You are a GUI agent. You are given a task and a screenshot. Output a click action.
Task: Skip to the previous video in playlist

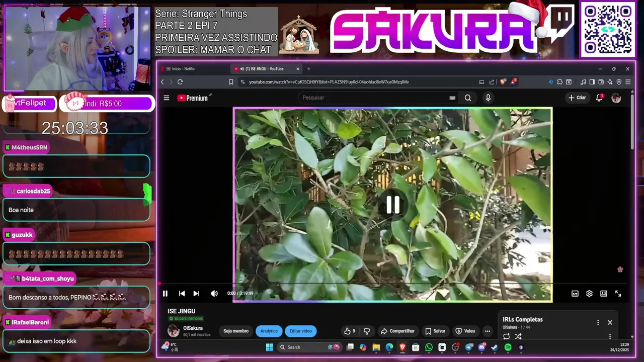tap(182, 294)
